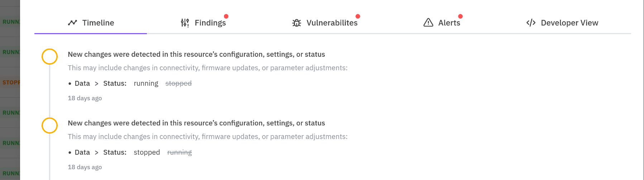Viewport: 644px width, 180px height.
Task: Click the Developer View code icon
Action: pyautogui.click(x=531, y=23)
